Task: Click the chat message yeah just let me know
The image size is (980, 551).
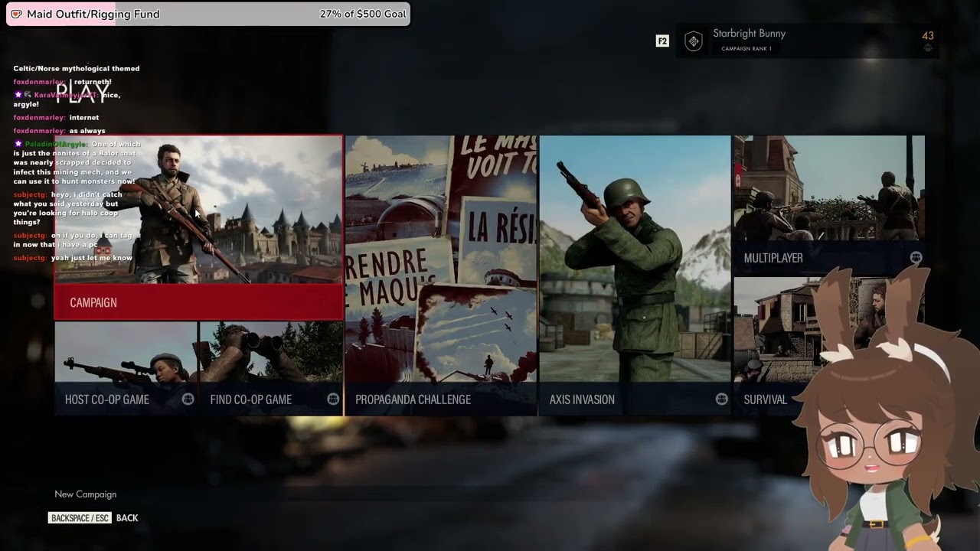Action: (x=92, y=258)
